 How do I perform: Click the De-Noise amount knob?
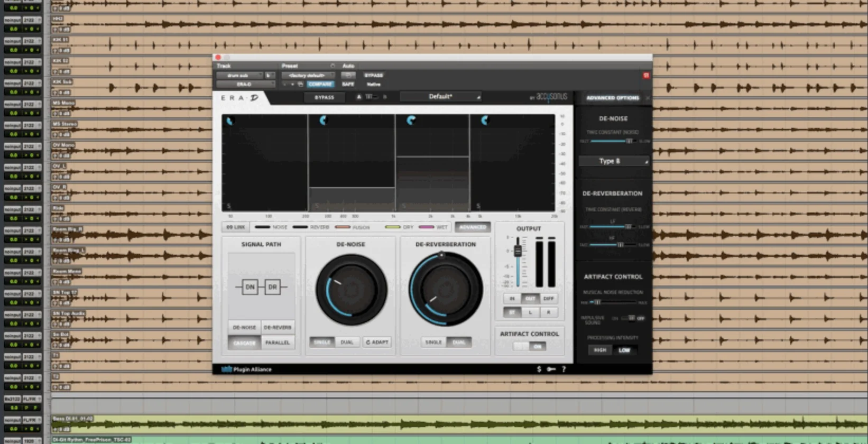pyautogui.click(x=351, y=289)
